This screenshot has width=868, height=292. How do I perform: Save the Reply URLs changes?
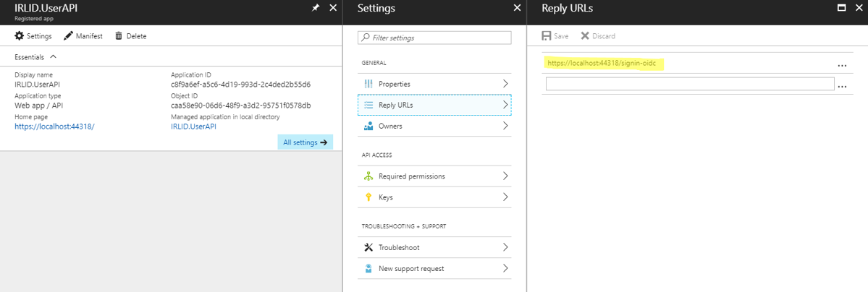click(555, 36)
